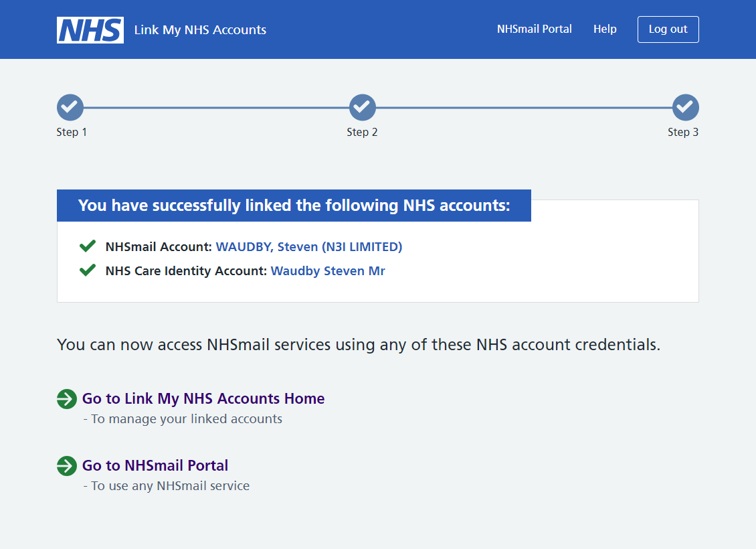This screenshot has height=549, width=756.
Task: Click the Step 1 label text
Action: [x=72, y=133]
